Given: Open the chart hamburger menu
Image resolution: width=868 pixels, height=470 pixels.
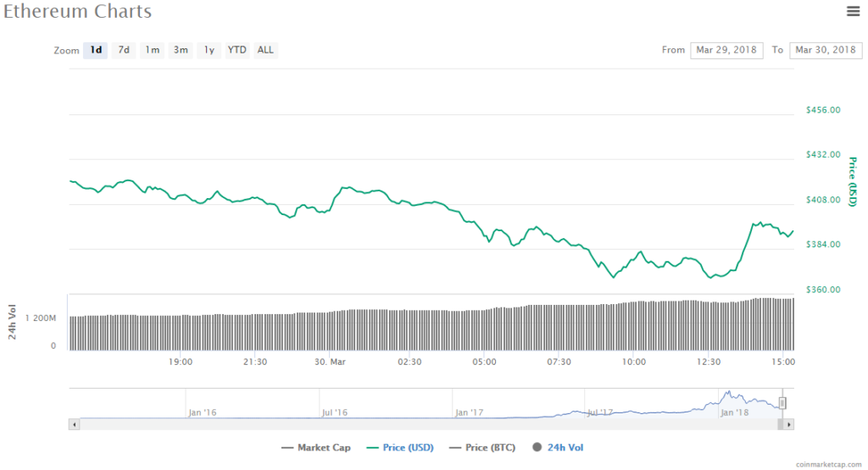Looking at the screenshot, I should click(x=854, y=11).
